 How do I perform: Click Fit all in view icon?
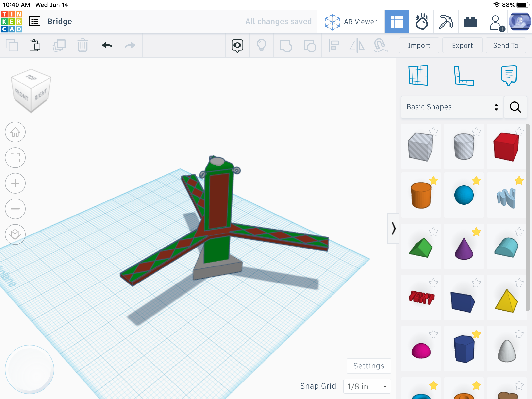click(15, 158)
